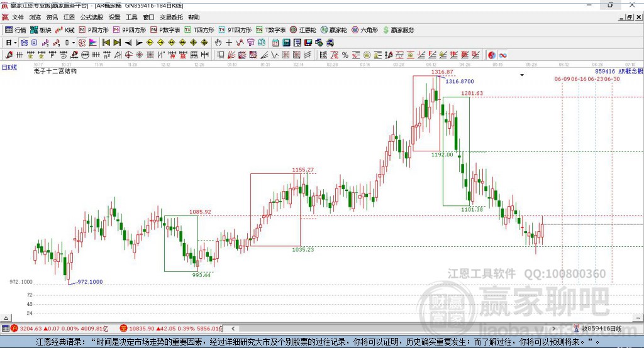Click the Shenzhen index 10835.90 status entry
644x348 pixels.
[x=171, y=329]
